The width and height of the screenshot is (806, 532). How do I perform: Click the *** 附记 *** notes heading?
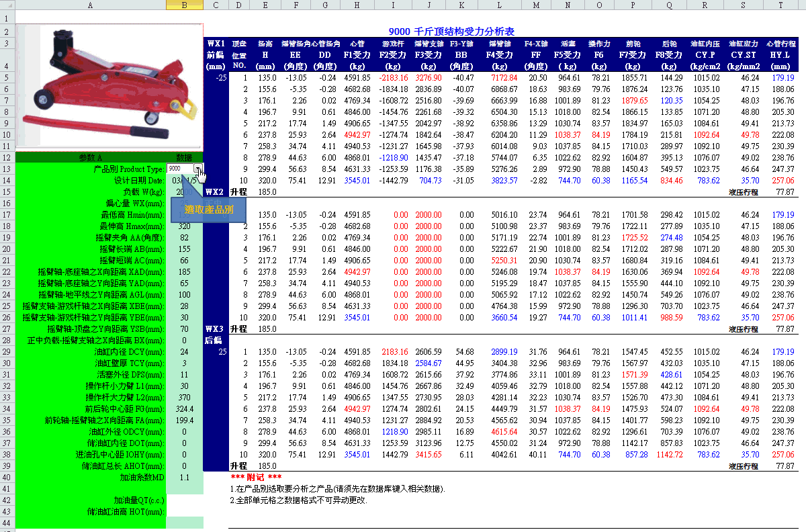click(256, 477)
